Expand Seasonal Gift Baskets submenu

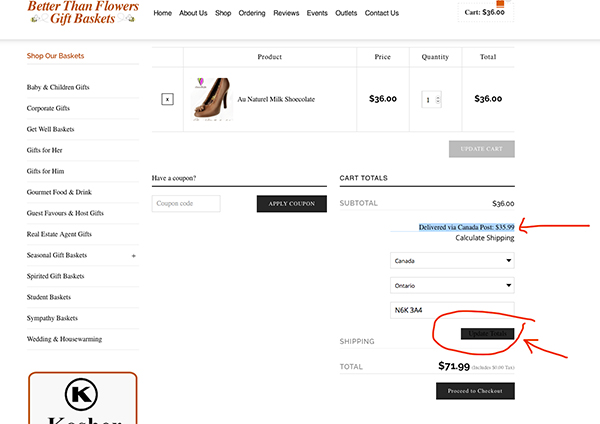click(x=133, y=256)
